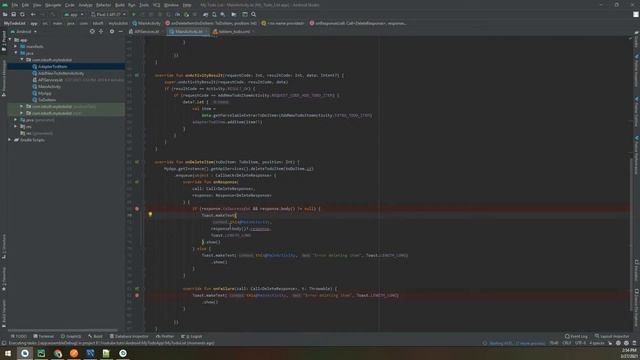
Task: Click the Save All toolbar icon
Action: (13, 14)
